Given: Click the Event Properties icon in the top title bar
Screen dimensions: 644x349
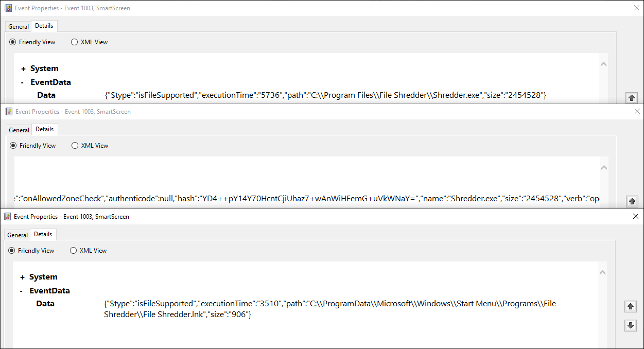Looking at the screenshot, I should click(x=8, y=8).
